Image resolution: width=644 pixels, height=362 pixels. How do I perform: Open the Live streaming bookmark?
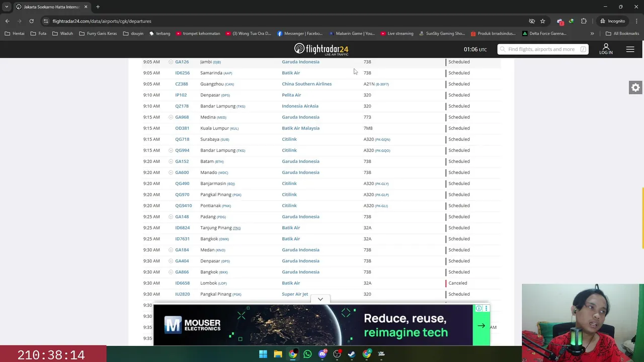(396, 34)
